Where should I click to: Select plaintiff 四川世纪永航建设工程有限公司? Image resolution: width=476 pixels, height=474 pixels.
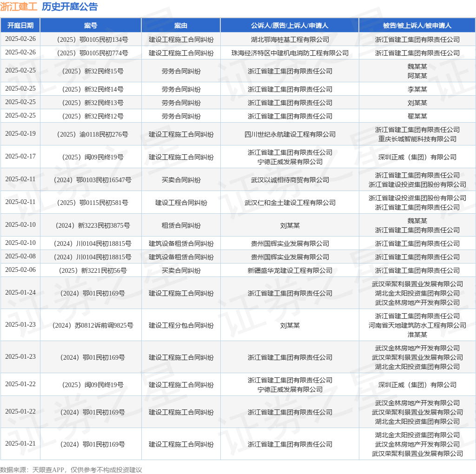tap(290, 134)
